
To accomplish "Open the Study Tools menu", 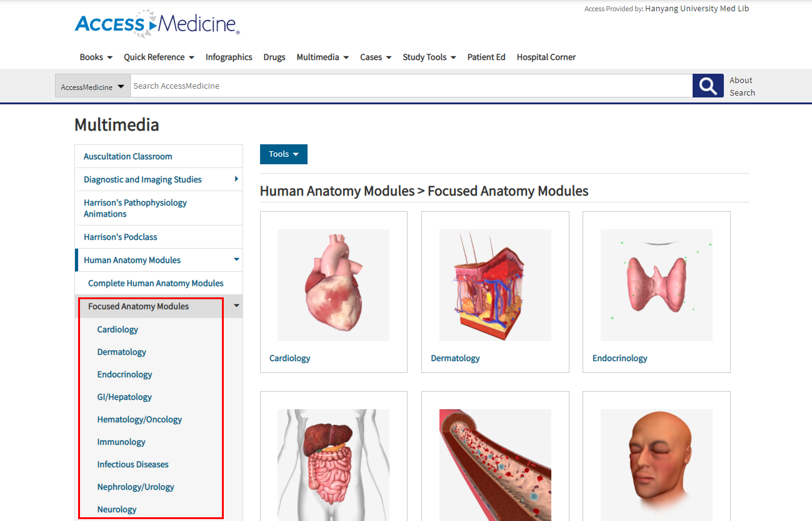I will 429,57.
